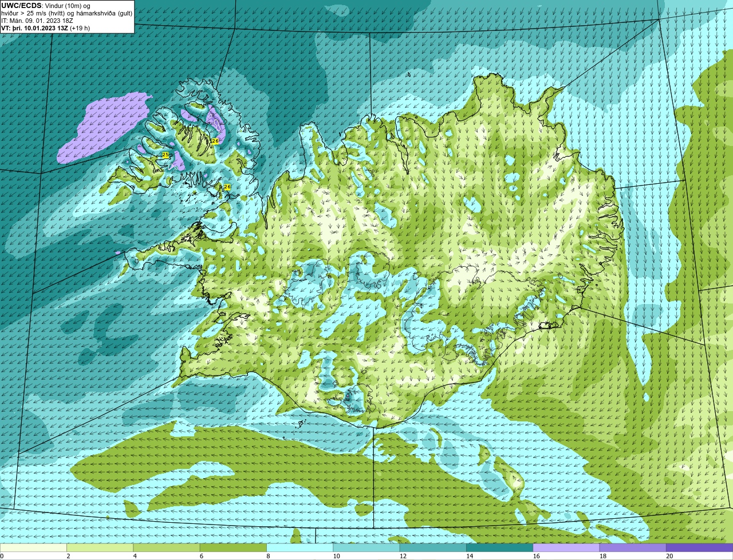Screen dimensions: 733x560
Task: Pick the olive green 6–8 m/s swatch
Action: click(x=233, y=548)
